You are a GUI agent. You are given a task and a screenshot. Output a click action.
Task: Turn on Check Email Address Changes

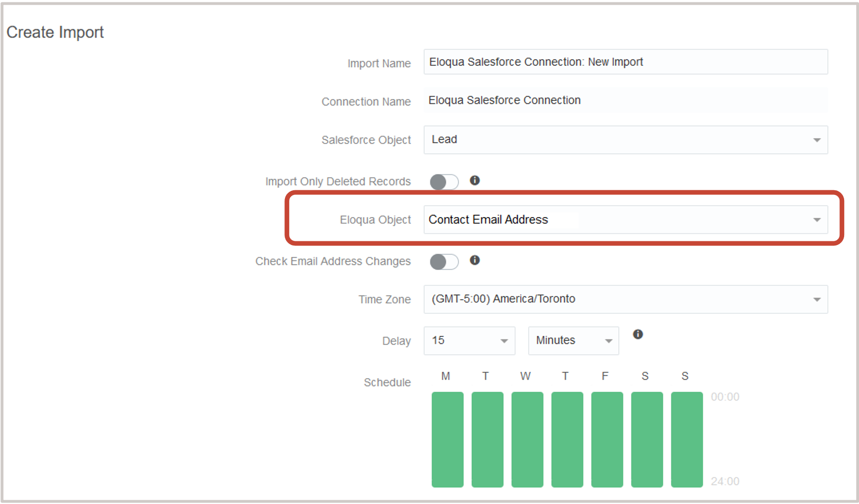[x=443, y=262]
